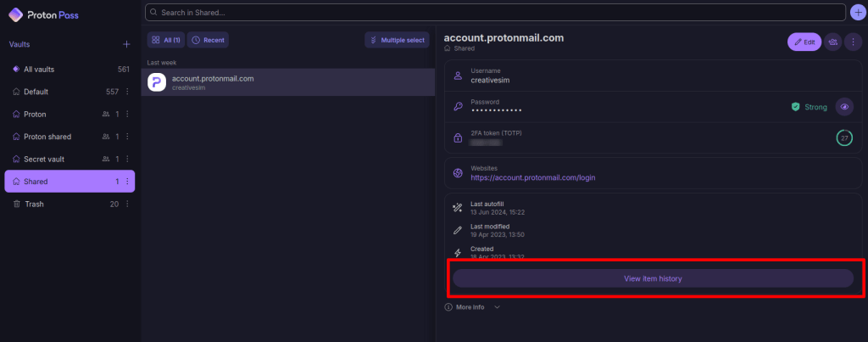Viewport: 868px width, 342px height.
Task: Click the Strong password shield badge
Action: click(809, 107)
